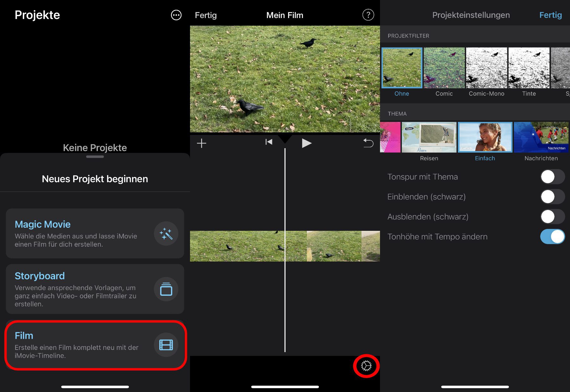This screenshot has width=570, height=392.
Task: Skip to beginning of the clip
Action: [x=269, y=142]
